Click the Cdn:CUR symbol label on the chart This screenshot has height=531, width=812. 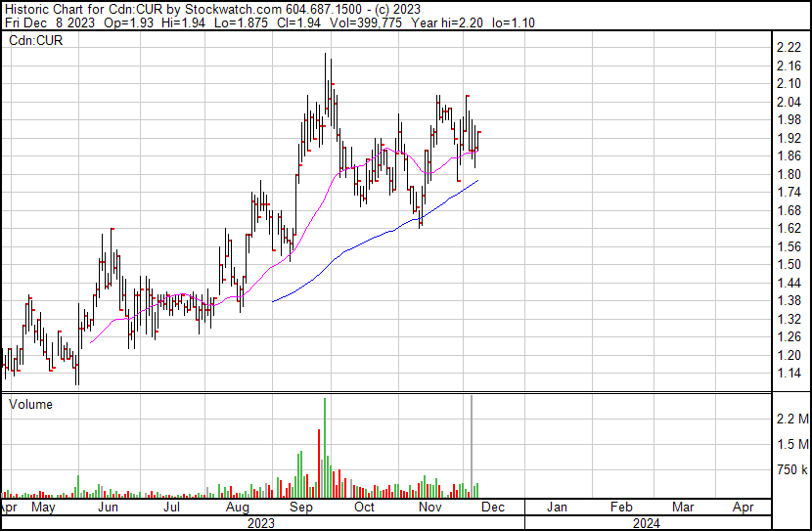tap(36, 42)
